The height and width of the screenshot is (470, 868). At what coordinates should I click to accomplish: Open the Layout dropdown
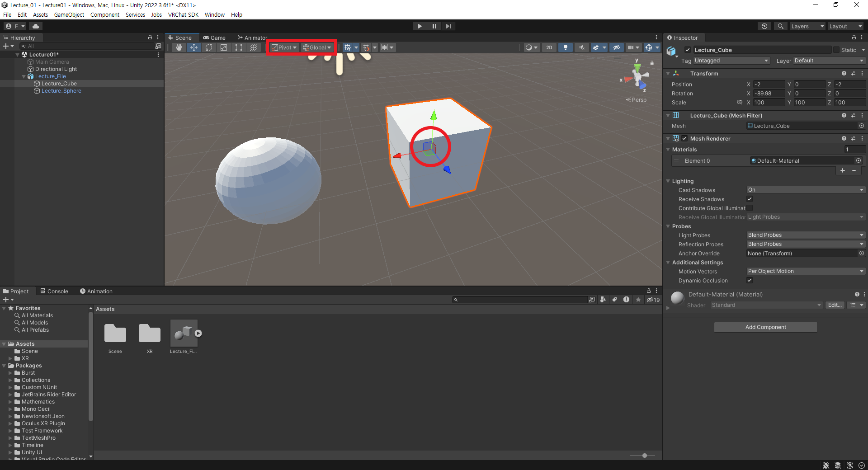845,26
